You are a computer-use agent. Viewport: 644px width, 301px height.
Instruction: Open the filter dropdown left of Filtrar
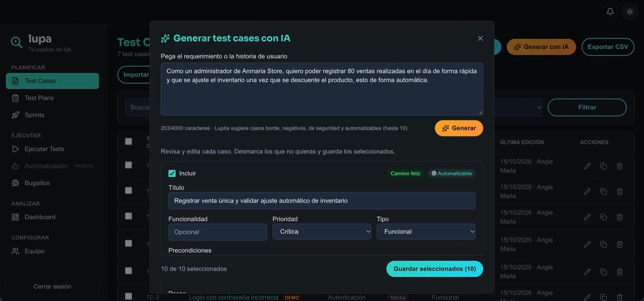point(518,107)
